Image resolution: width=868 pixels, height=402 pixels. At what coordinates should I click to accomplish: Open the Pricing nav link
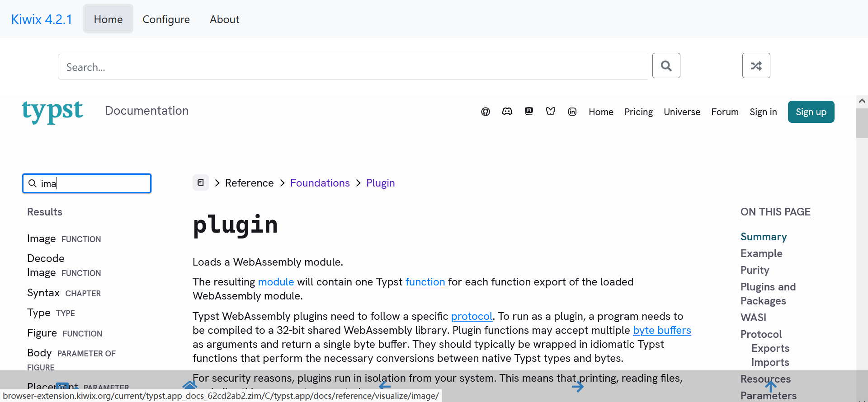pos(638,112)
